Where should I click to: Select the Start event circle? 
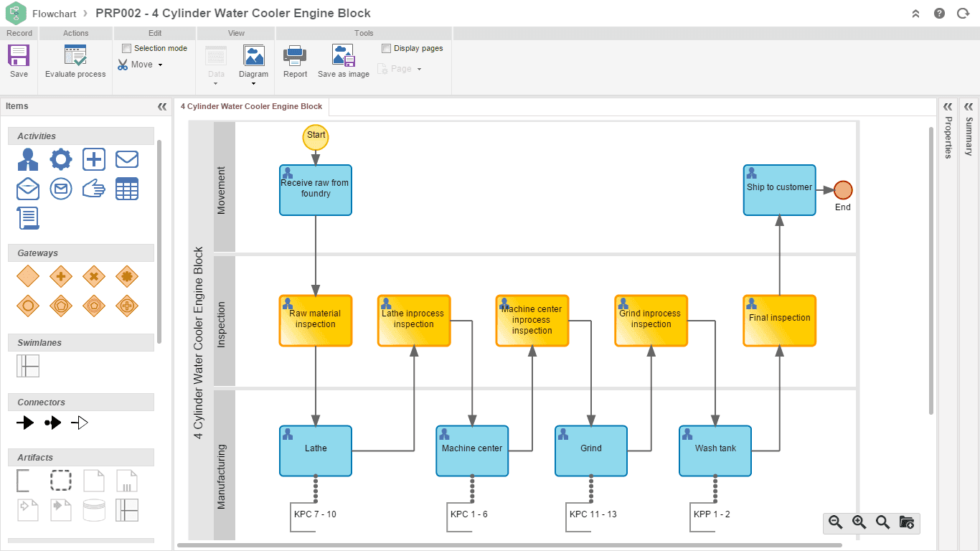point(316,136)
